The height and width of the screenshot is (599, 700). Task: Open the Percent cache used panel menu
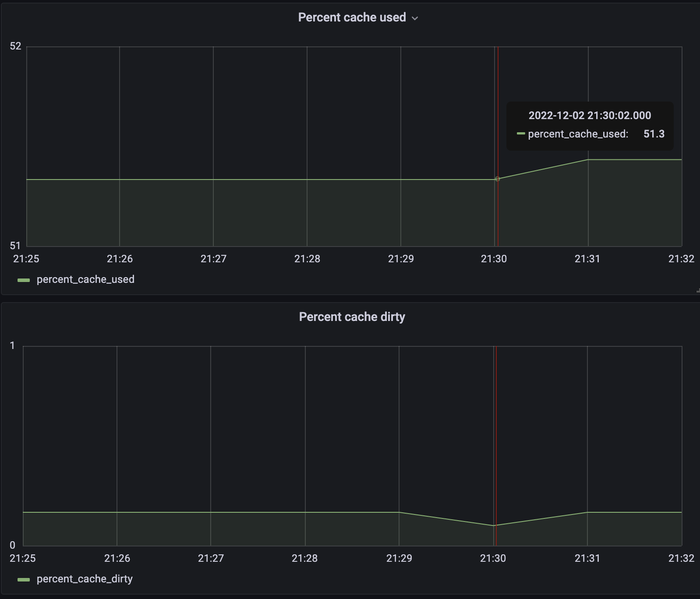coord(352,18)
